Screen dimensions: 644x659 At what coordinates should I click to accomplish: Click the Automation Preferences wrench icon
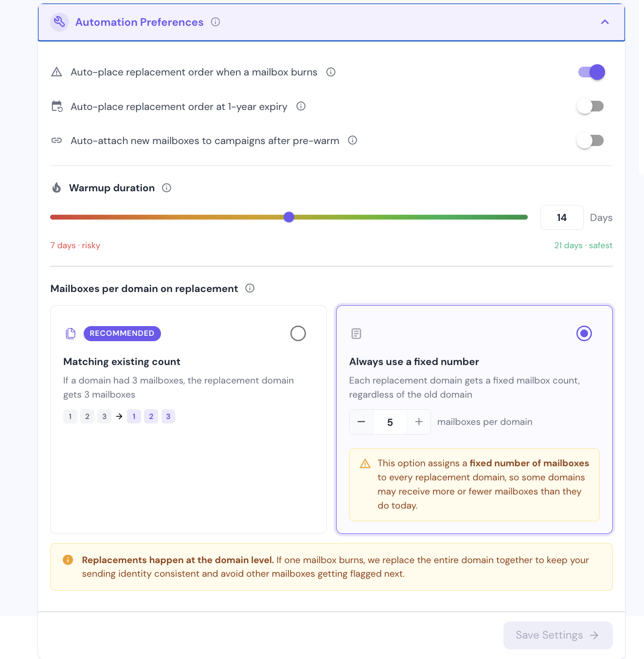pyautogui.click(x=59, y=22)
